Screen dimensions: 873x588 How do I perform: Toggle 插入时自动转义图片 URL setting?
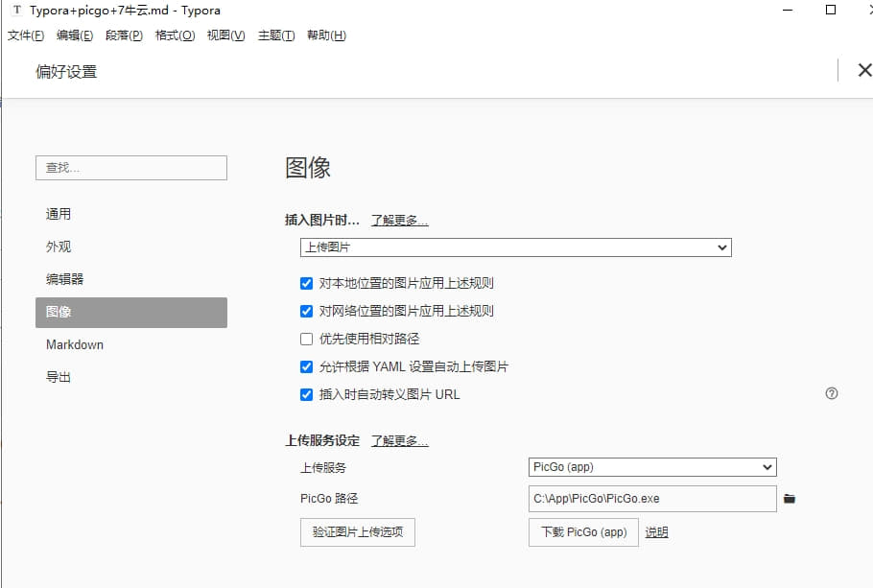tap(309, 394)
